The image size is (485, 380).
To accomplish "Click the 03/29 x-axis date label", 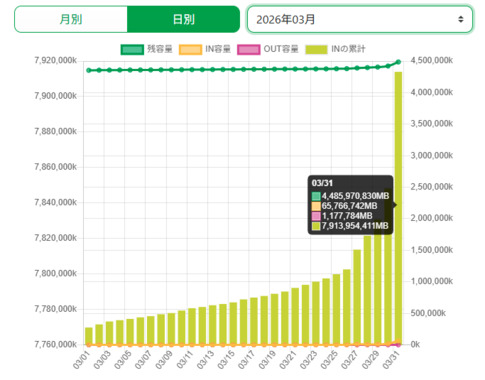I will (370, 360).
